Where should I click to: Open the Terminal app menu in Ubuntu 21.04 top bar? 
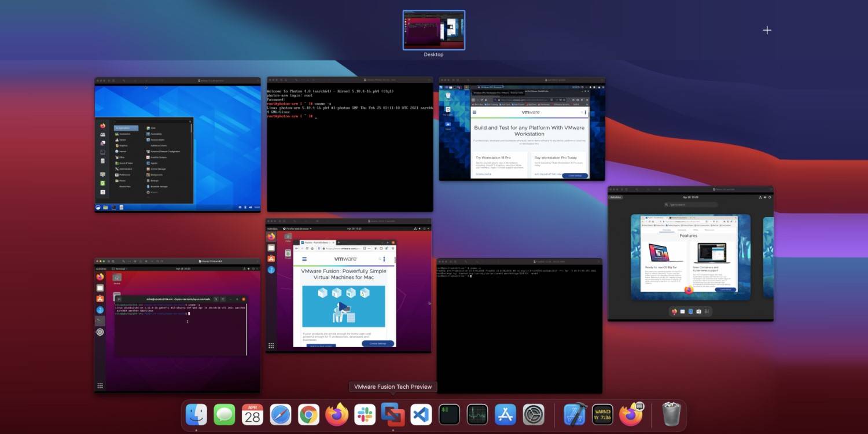pos(119,269)
